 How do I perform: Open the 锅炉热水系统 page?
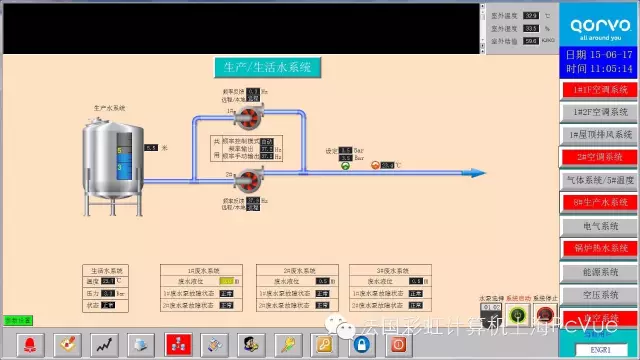600,248
